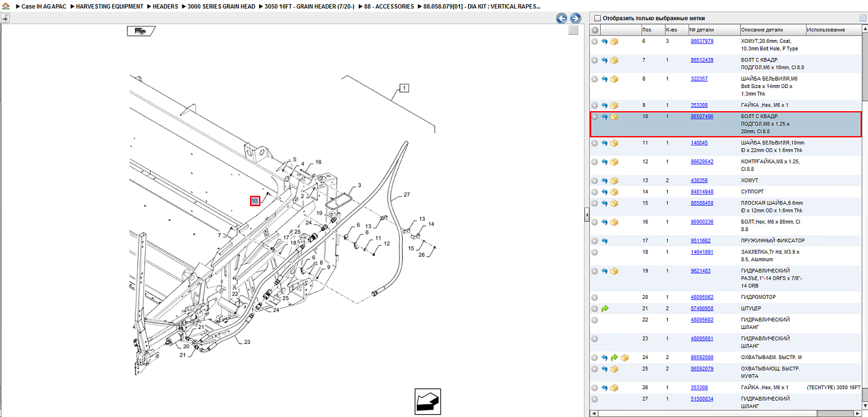Expand the row for part 51500034
The width and height of the screenshot is (868, 417).
tap(594, 399)
